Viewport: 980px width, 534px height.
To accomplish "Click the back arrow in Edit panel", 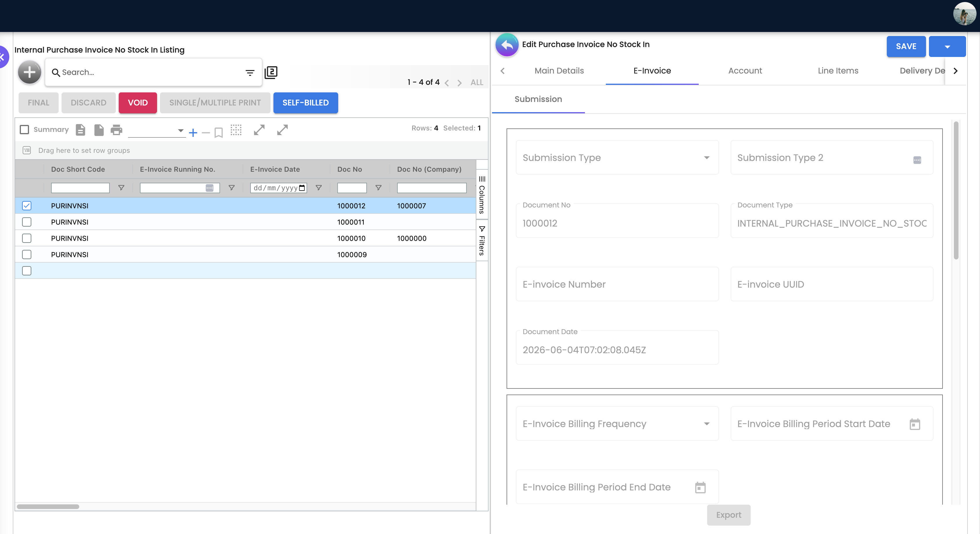I will point(507,45).
